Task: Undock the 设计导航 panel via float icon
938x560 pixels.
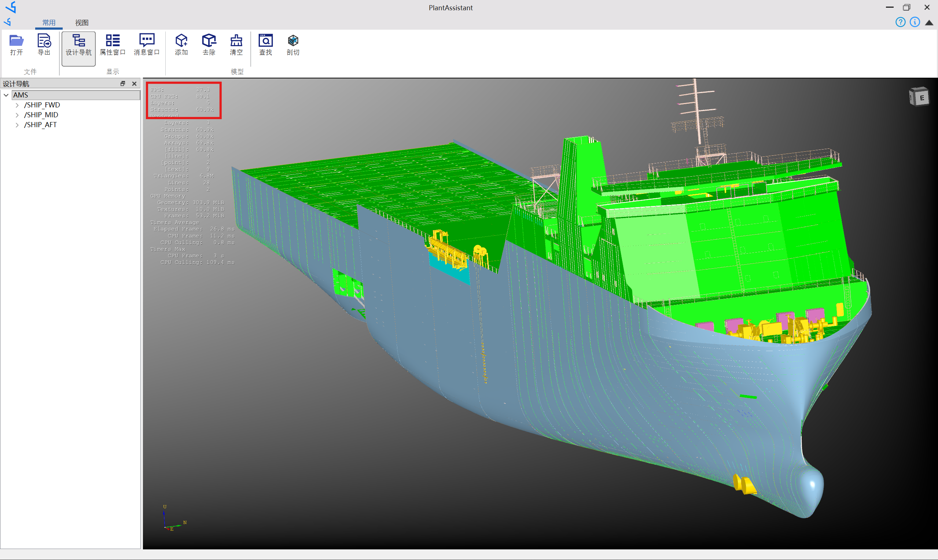Action: pos(123,84)
